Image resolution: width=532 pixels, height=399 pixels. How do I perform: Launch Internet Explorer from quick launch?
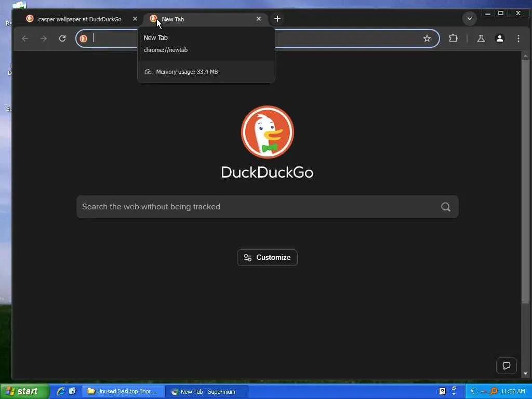[x=61, y=391]
